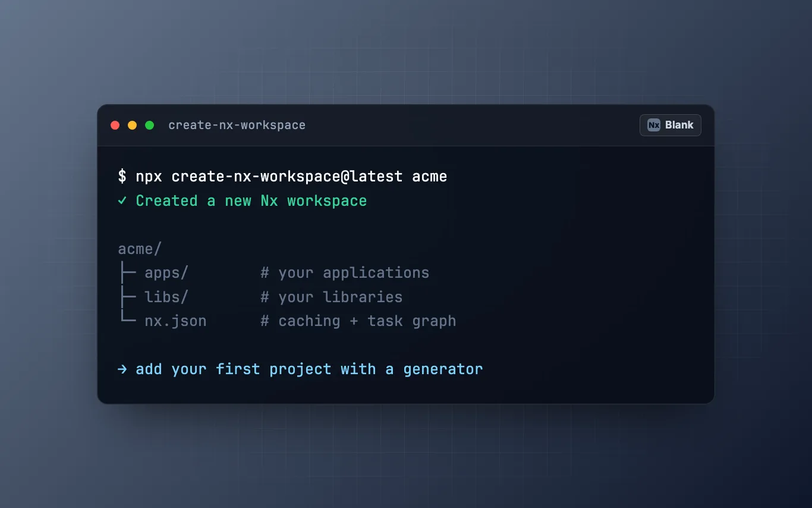Click the Blank badge label

(x=679, y=126)
